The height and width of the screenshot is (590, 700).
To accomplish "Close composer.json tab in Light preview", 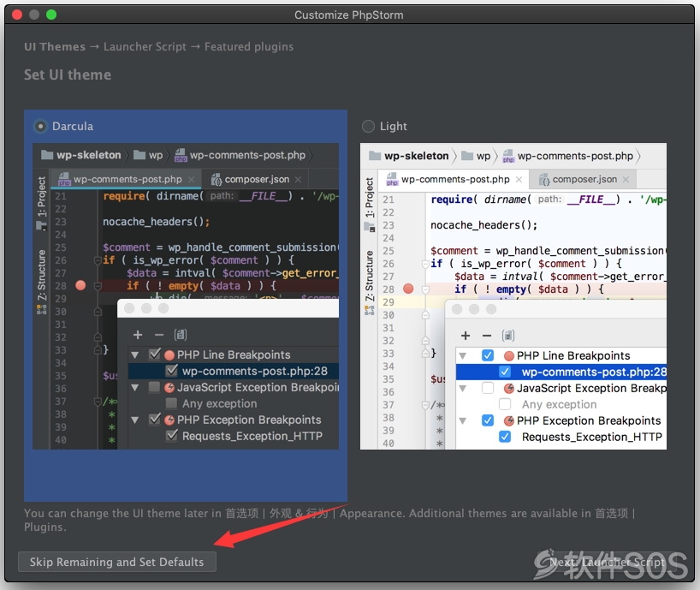I will [626, 180].
